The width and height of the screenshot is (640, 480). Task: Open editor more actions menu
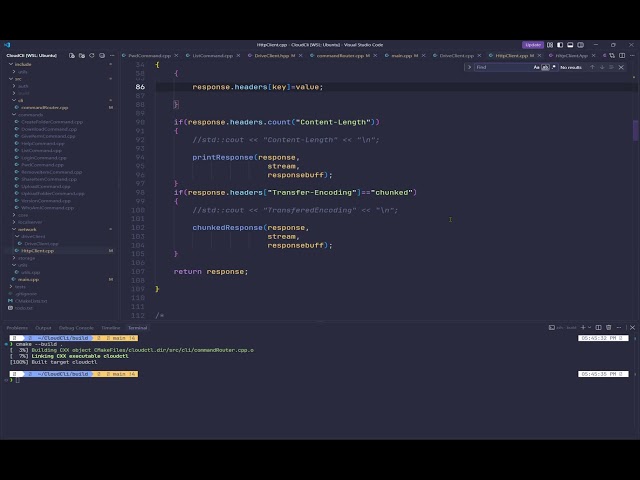(x=632, y=56)
